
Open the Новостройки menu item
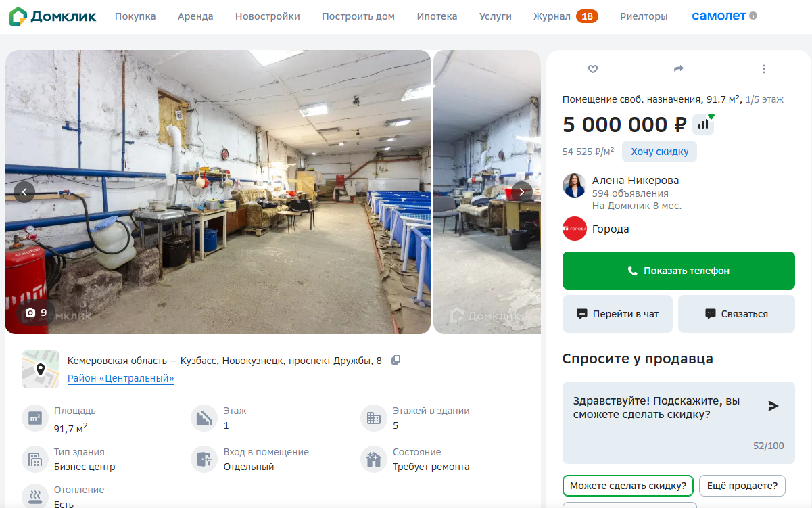pos(267,16)
